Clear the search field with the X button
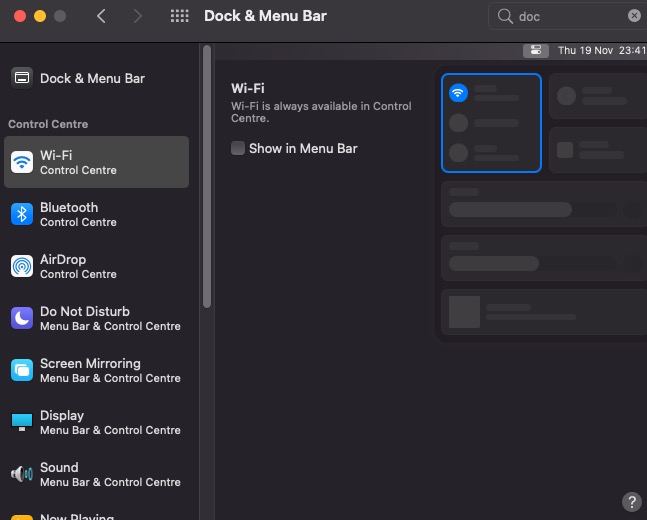 pyautogui.click(x=634, y=16)
